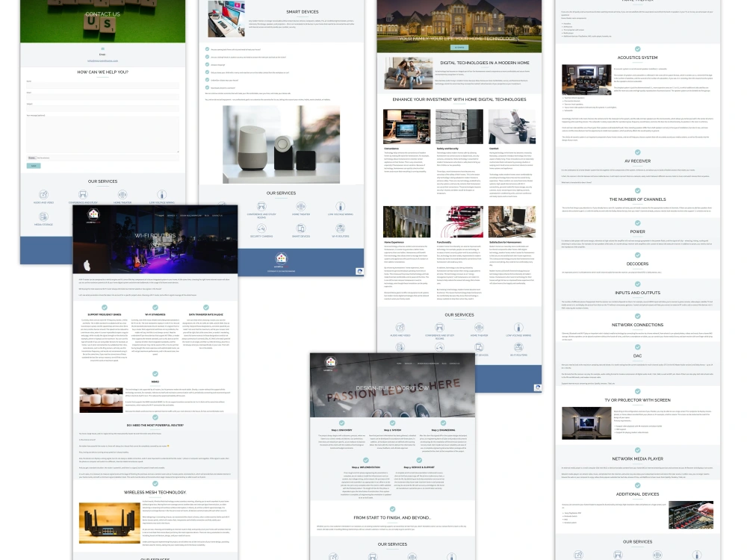Click the Send button on the contact form

[x=34, y=166]
